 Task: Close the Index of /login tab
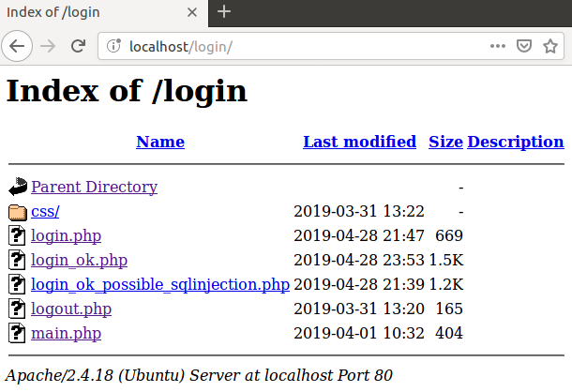[x=192, y=12]
